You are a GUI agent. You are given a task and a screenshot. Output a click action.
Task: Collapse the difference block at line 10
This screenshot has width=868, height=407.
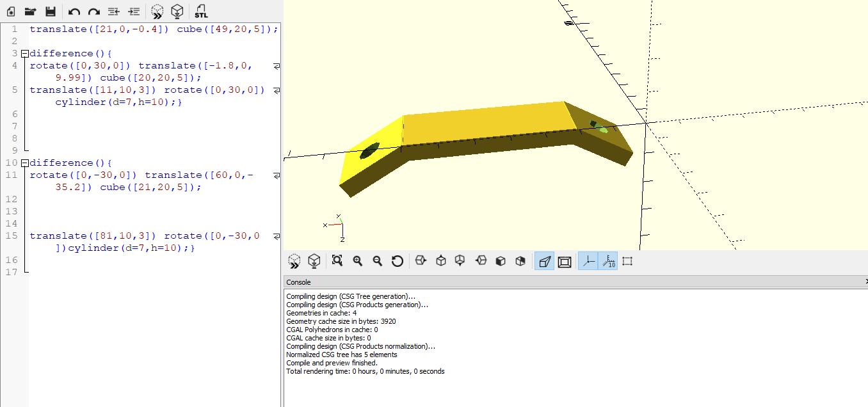click(x=24, y=163)
